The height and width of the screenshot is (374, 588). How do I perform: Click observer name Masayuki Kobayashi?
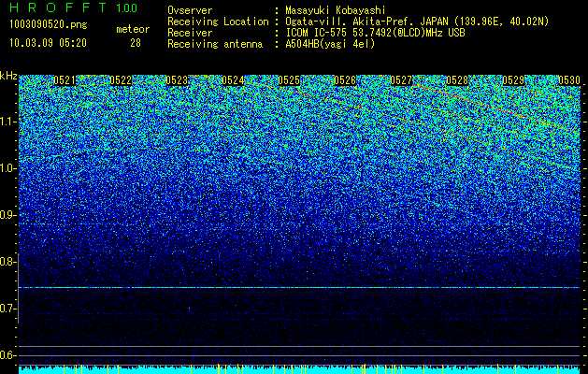[x=336, y=10]
